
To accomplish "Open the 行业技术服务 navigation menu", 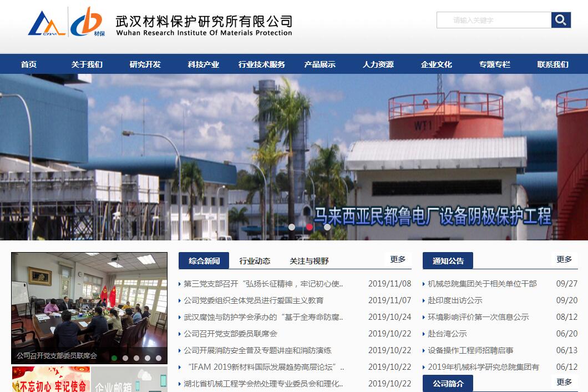I will click(261, 64).
